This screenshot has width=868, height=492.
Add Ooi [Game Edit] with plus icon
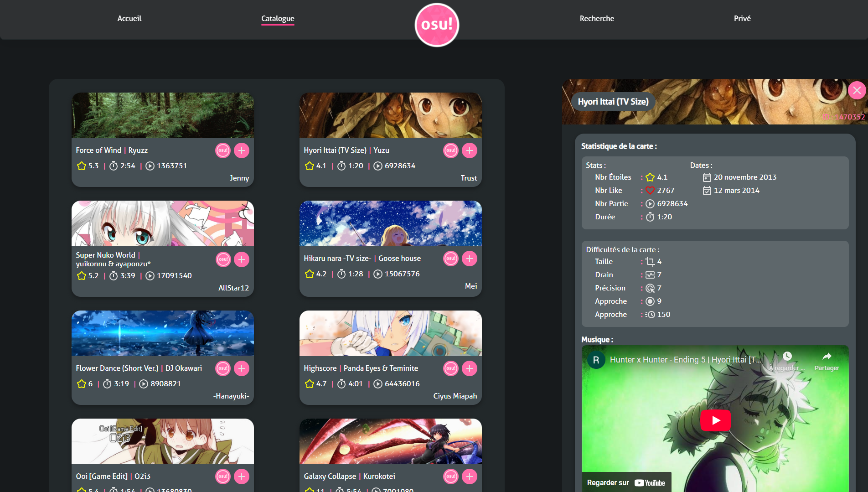[x=242, y=476]
